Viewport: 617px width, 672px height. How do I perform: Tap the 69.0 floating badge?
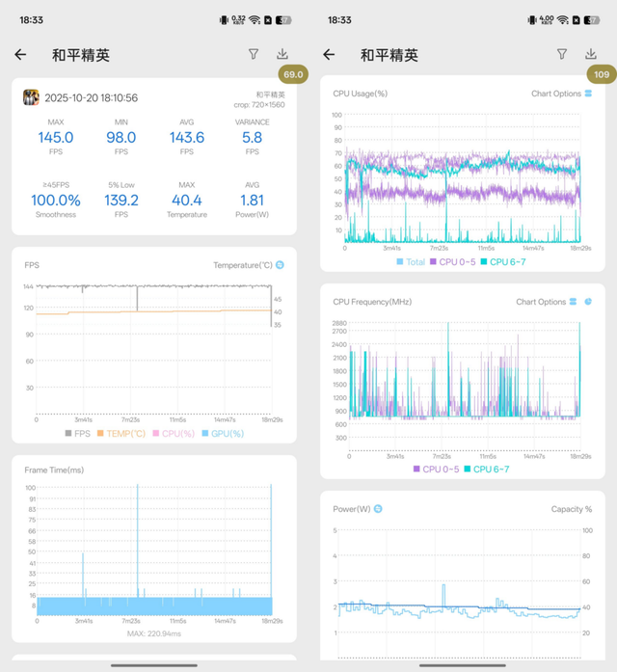click(291, 74)
